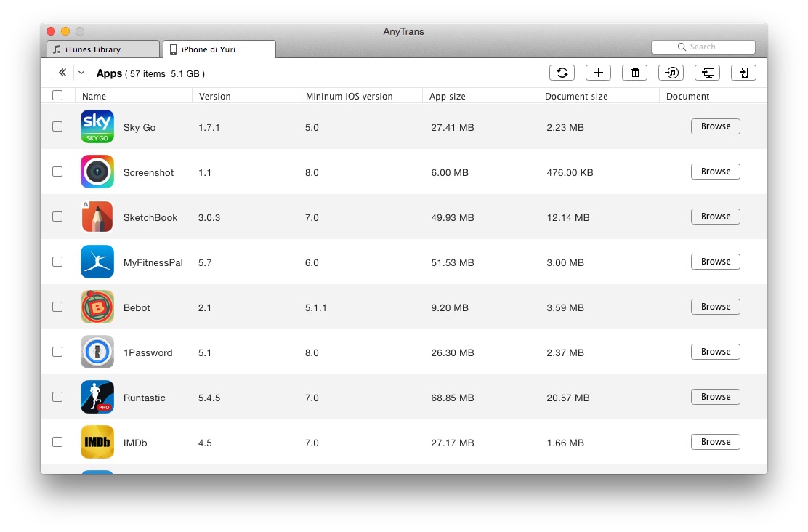Browse documents for Sky Go
The width and height of the screenshot is (808, 532).
(715, 126)
